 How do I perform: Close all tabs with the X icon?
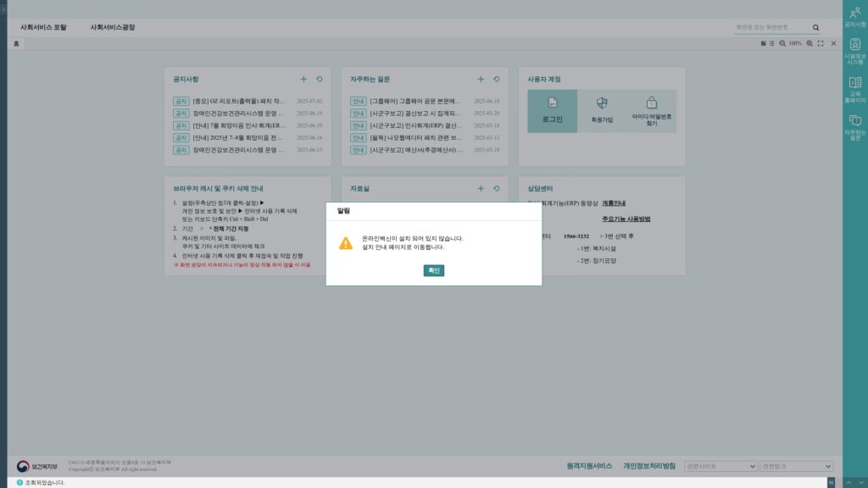tap(833, 43)
